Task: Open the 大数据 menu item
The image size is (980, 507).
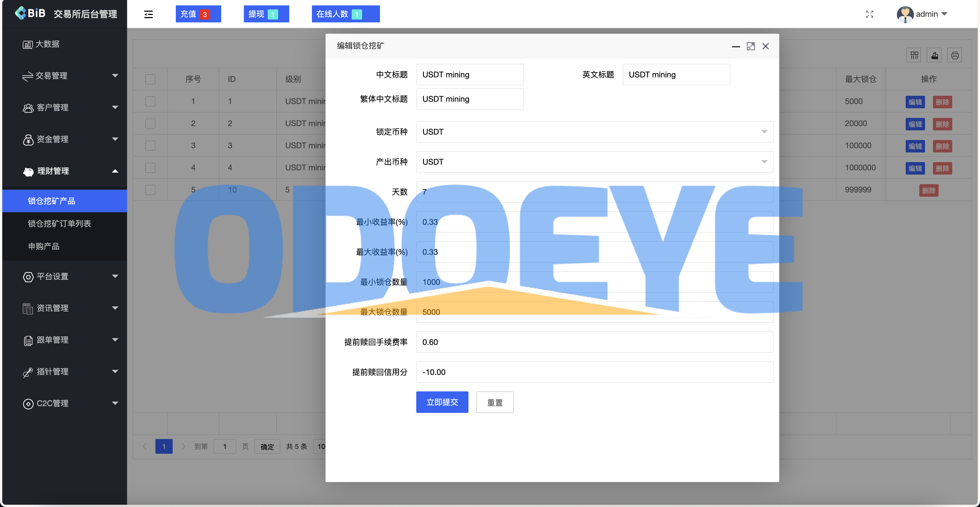Action: pos(65,44)
